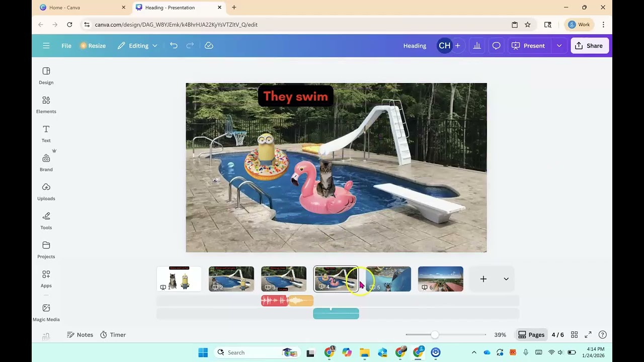644x362 pixels.
Task: Open Magic Media in sidebar
Action: (x=46, y=312)
